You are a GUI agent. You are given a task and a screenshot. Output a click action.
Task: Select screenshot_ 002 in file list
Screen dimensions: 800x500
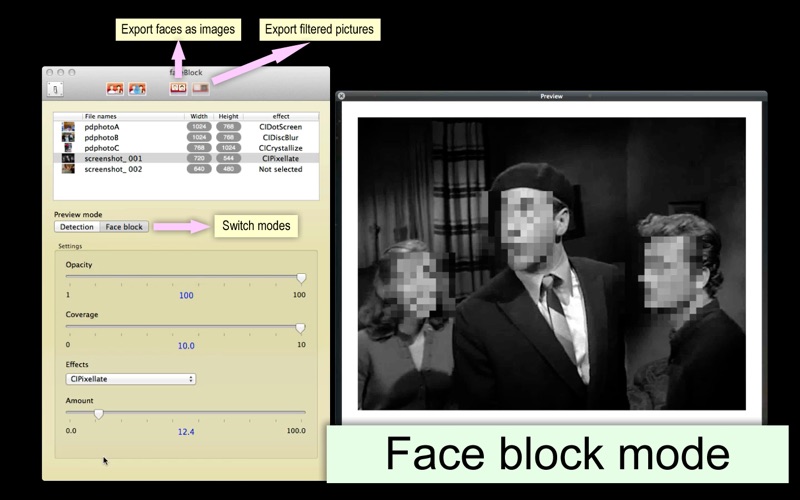[x=186, y=169]
